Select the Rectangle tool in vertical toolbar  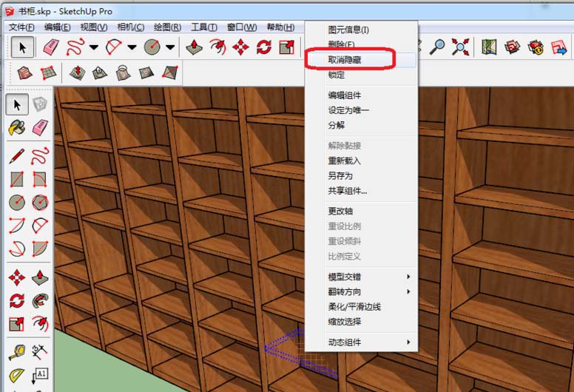[17, 179]
